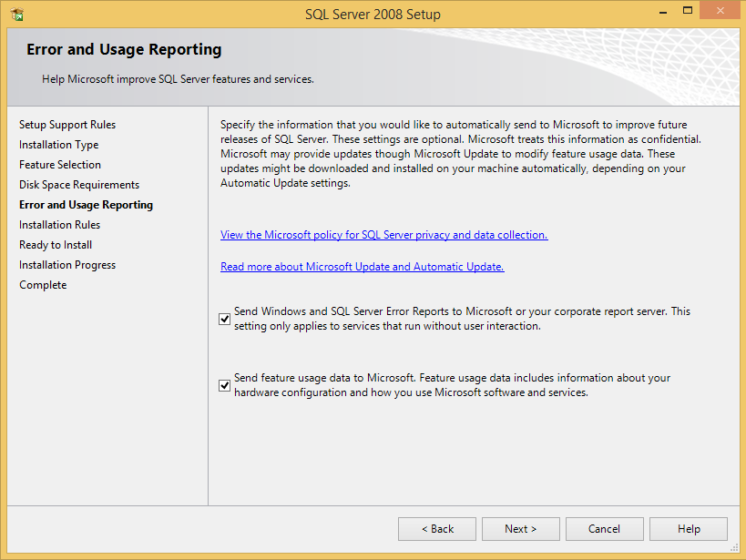Image resolution: width=746 pixels, height=560 pixels.
Task: Open the Microsoft privacy and data collection policy link
Action: pos(383,235)
